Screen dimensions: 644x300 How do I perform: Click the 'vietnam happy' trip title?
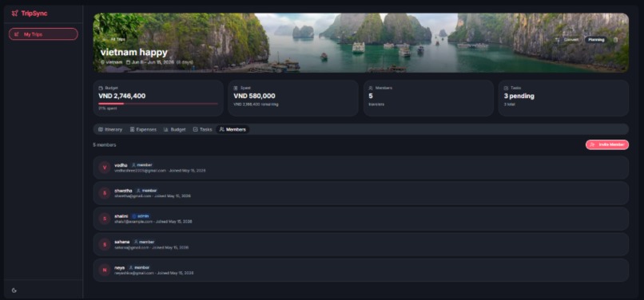pyautogui.click(x=134, y=53)
